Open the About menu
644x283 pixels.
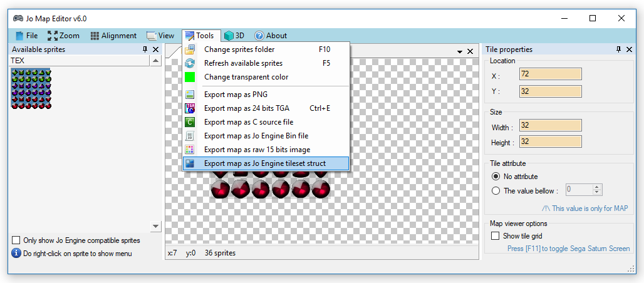[271, 36]
